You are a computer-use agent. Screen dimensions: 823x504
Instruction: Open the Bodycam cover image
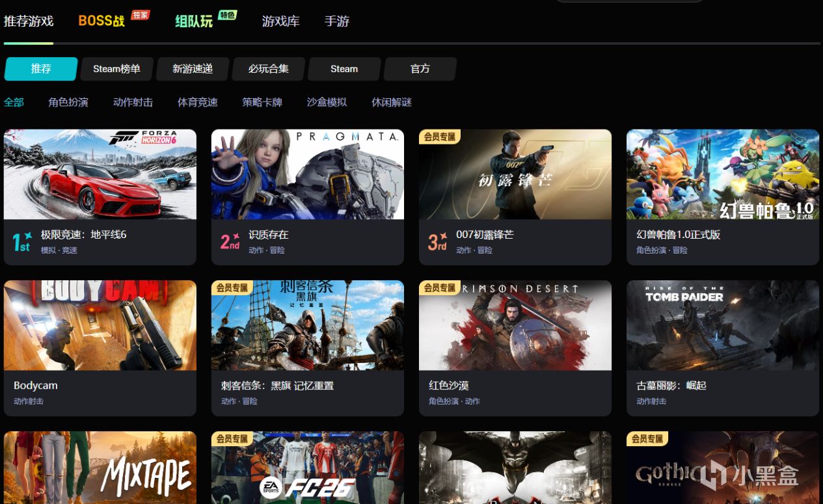tap(100, 325)
